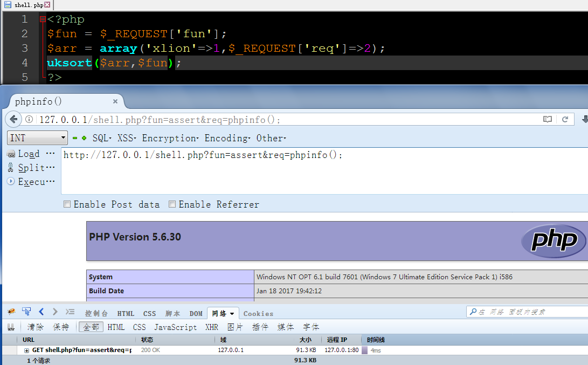
Task: Open site information icon in address bar
Action: 29,119
